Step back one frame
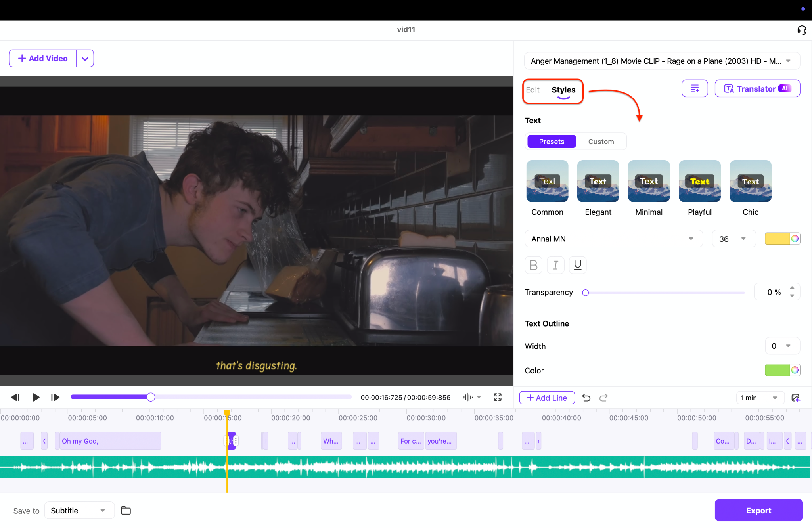The width and height of the screenshot is (812, 528). pos(15,397)
